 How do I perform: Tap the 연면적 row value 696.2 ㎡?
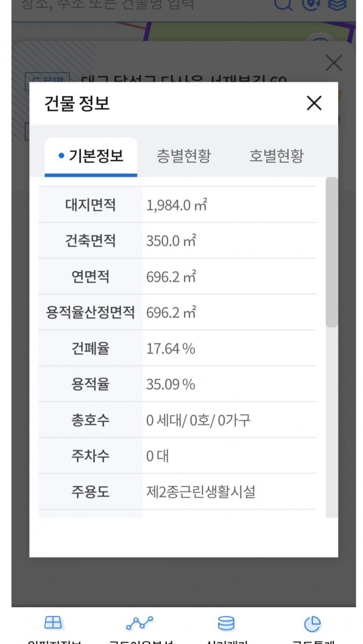point(171,277)
